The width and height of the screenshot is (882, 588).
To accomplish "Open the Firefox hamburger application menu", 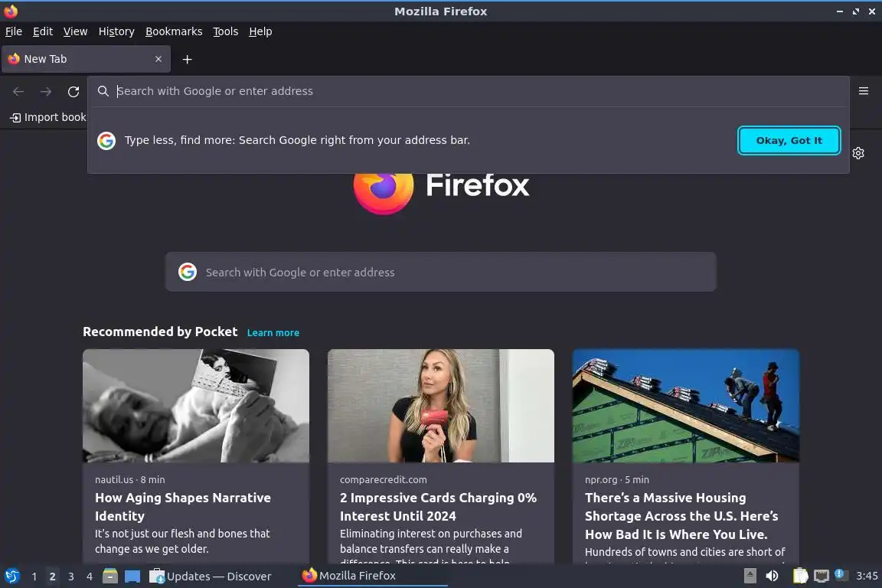I will tap(864, 91).
